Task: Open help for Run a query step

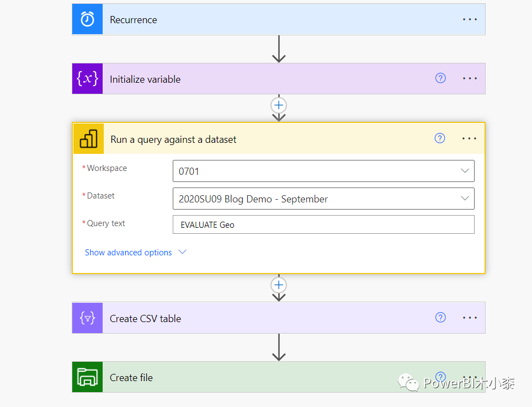Action: (x=440, y=138)
